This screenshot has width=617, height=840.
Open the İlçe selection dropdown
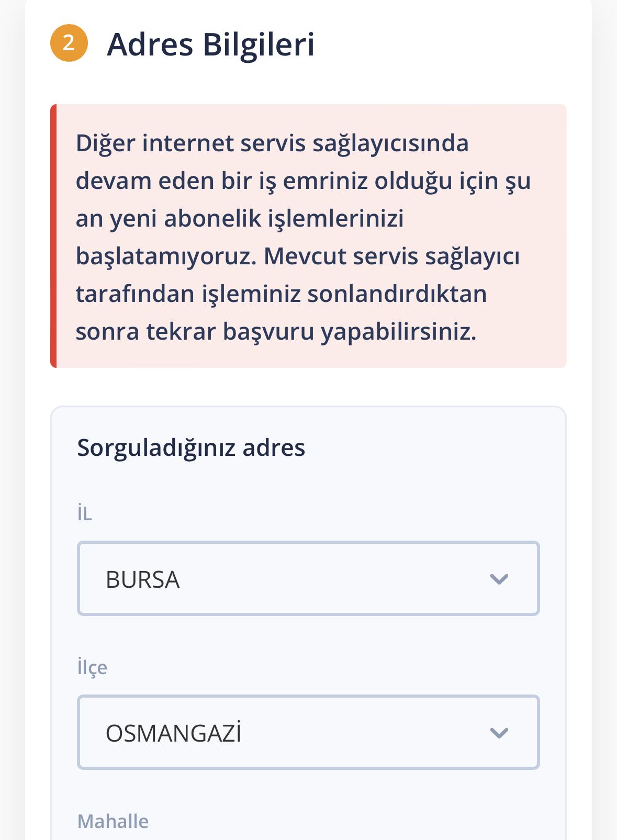click(308, 733)
